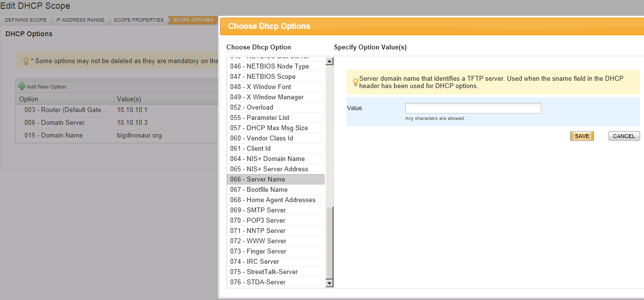This screenshot has height=300, width=644.
Task: Select option 064 - NIS+ Domain Name
Action: (x=276, y=159)
